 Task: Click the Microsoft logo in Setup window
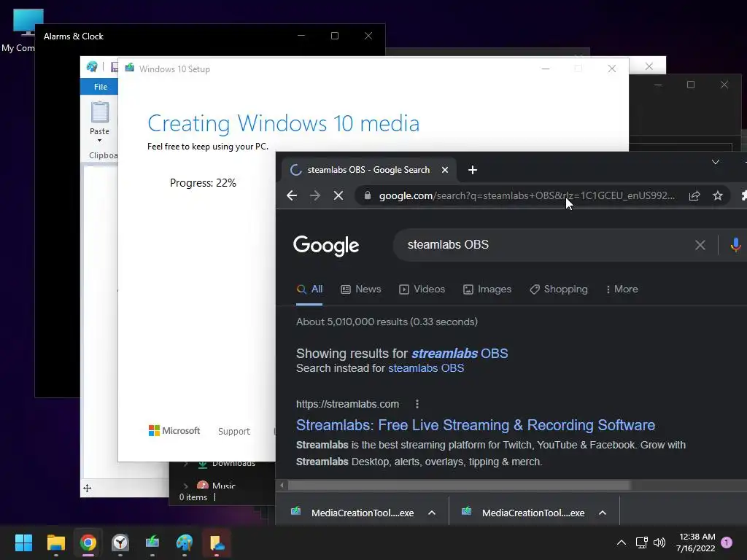[x=174, y=430]
